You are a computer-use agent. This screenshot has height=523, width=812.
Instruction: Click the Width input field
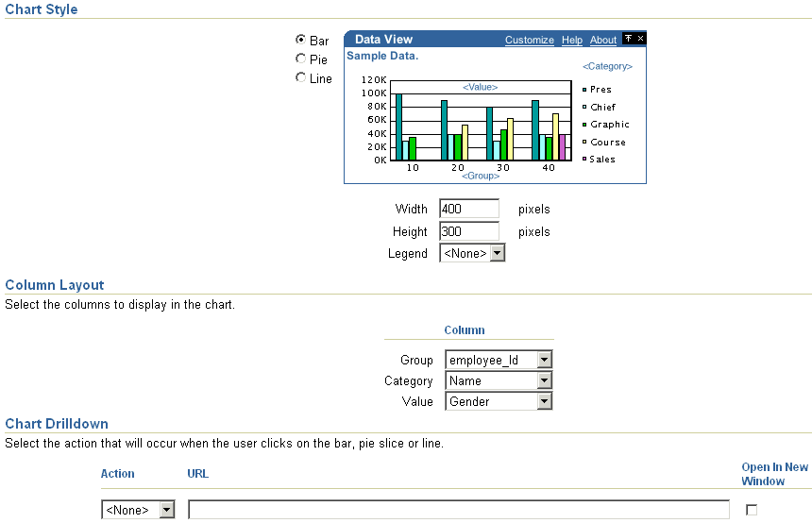(x=469, y=209)
